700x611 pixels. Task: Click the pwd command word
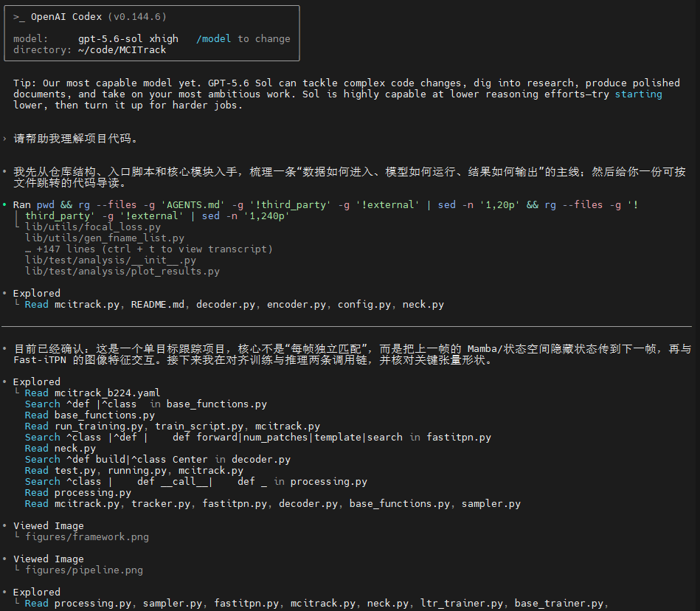pos(45,205)
